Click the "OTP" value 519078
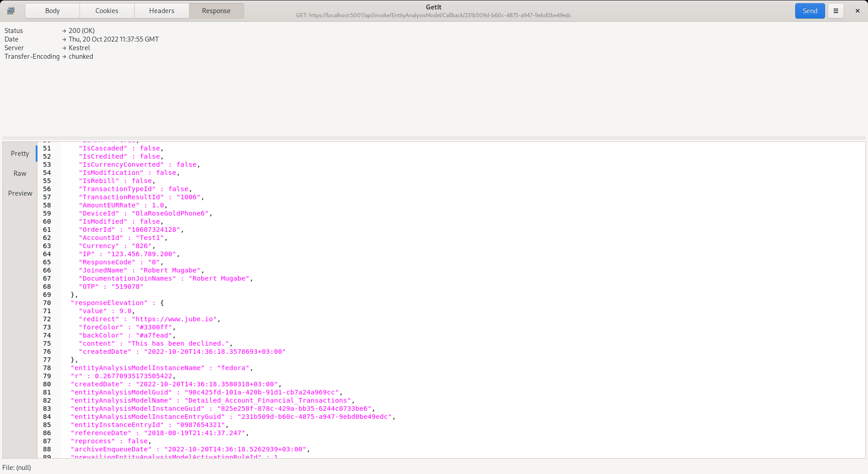The image size is (868, 474). click(x=127, y=286)
